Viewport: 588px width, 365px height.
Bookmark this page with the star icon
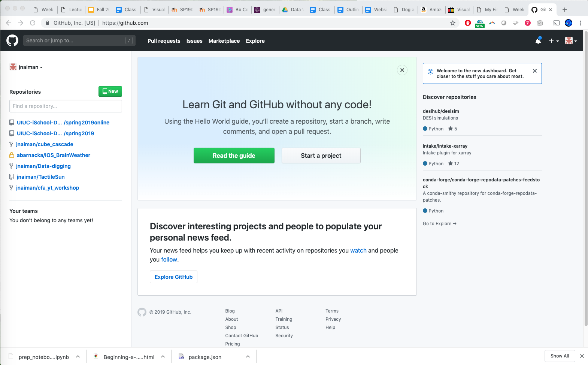point(453,23)
